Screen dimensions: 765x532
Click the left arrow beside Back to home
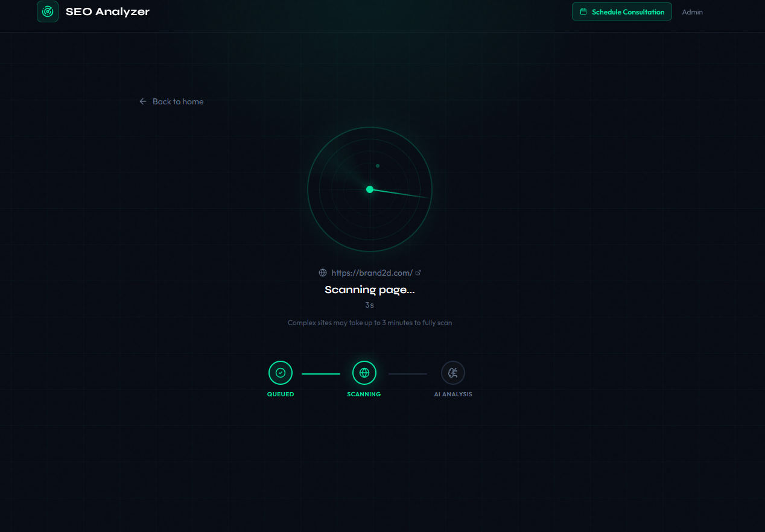coord(142,101)
